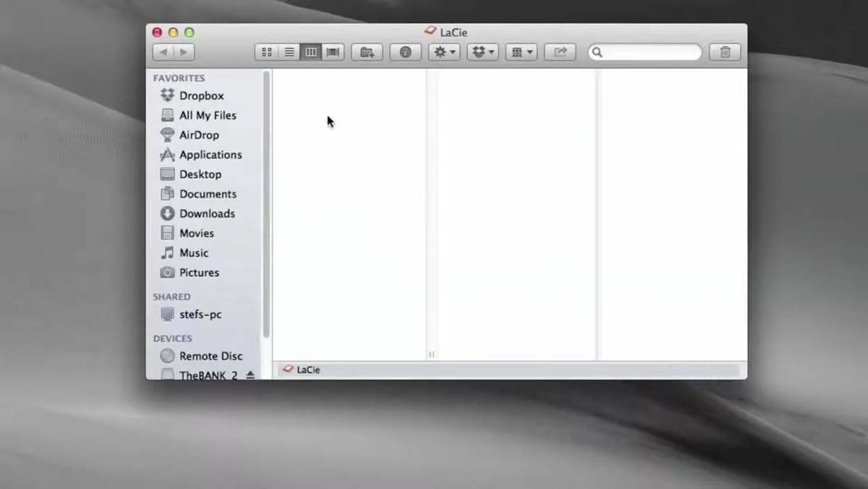Go forward with the Forward arrow button

(184, 52)
